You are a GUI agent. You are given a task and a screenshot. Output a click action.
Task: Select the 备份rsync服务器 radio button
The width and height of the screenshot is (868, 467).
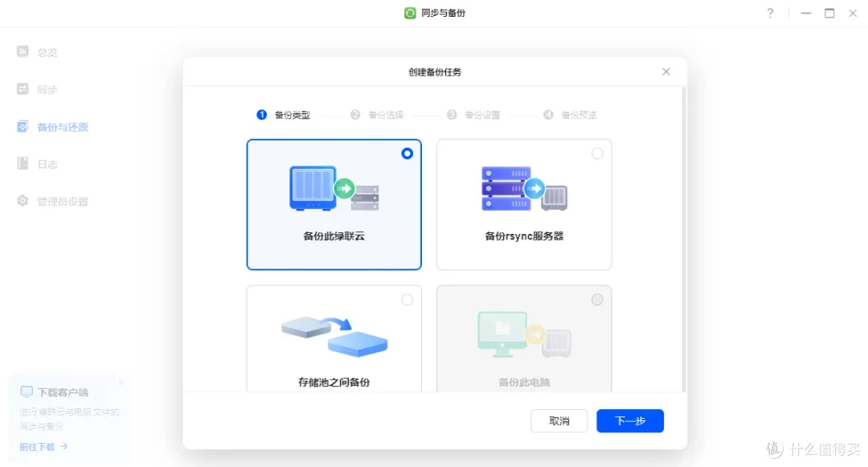click(597, 154)
